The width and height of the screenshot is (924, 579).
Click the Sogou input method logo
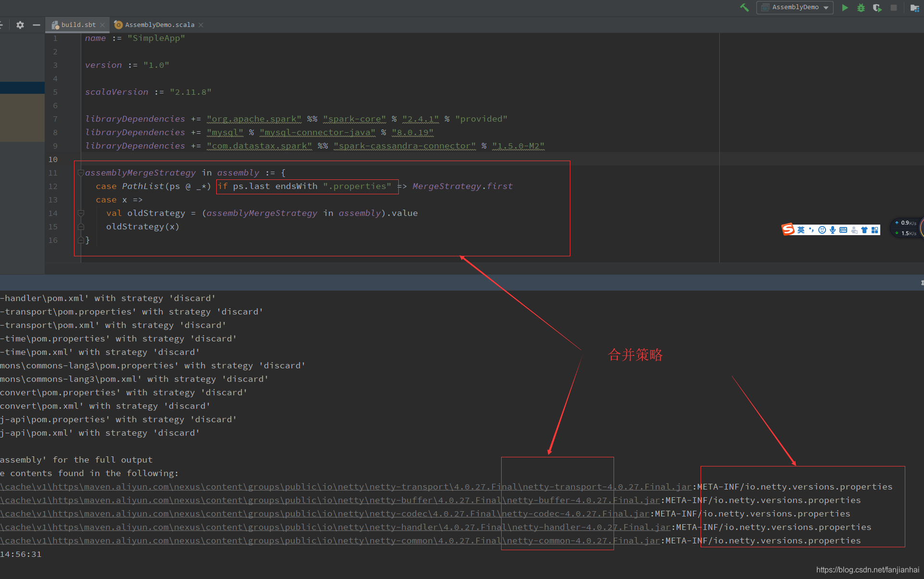click(788, 230)
